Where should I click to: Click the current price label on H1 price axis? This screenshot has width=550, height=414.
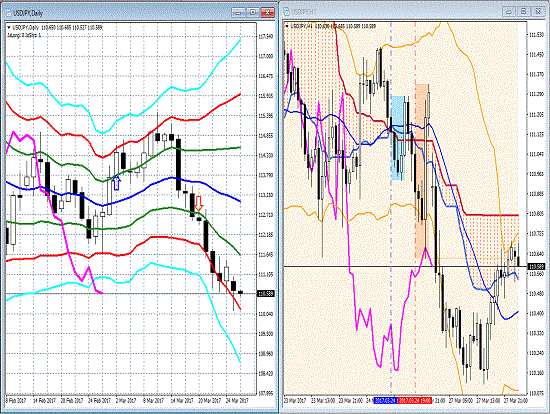pos(537,267)
